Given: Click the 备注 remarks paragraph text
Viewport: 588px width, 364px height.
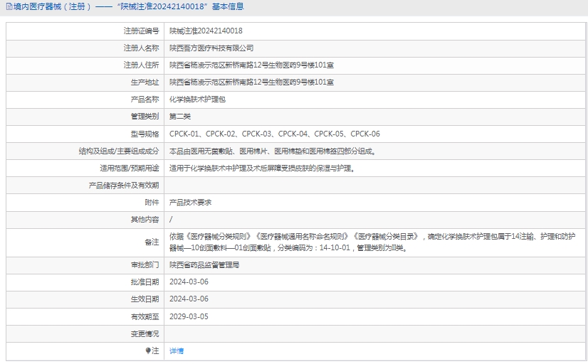Looking at the screenshot, I should (376, 242).
